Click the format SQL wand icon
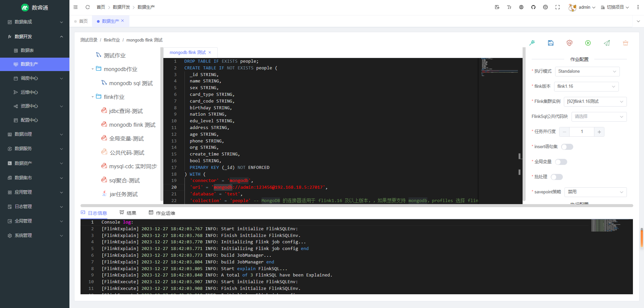 [532, 43]
